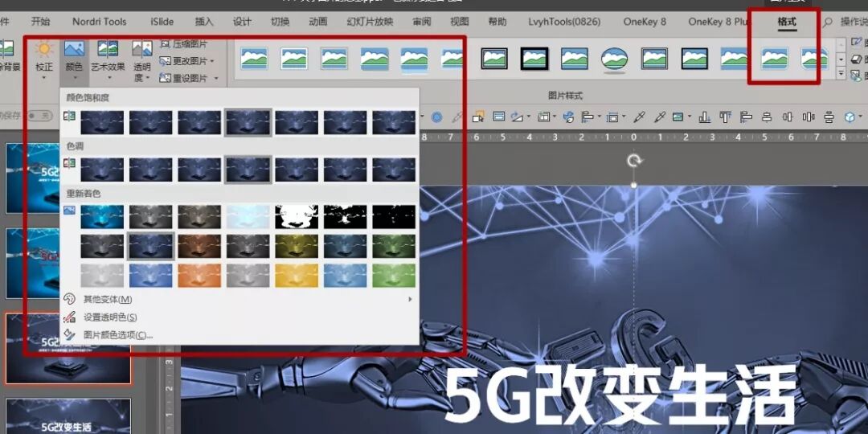Click the green picture toolbar icon
Image resolution: width=868 pixels, height=434 pixels.
[x=677, y=117]
